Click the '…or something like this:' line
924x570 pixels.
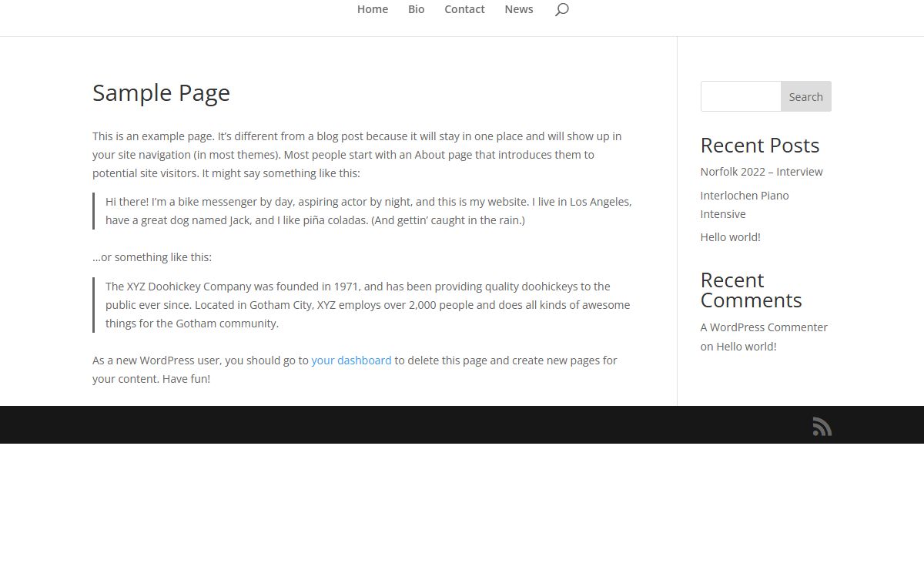(x=152, y=257)
